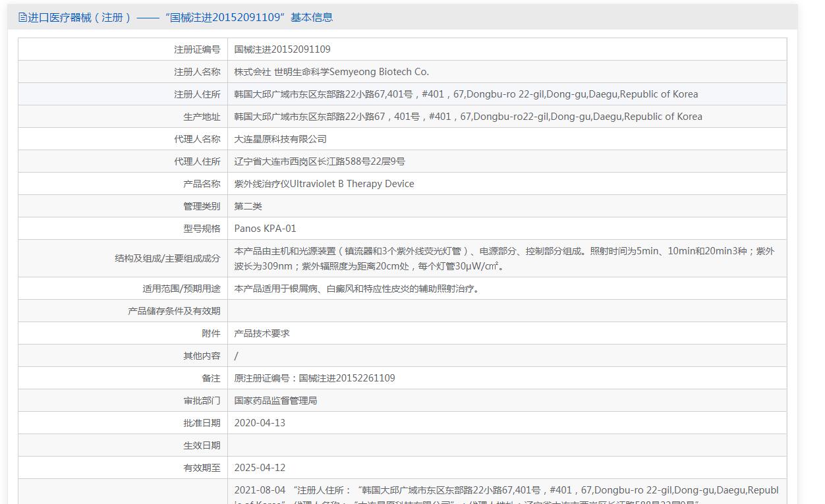Select the registrant address with Dongbu-ro 22-gil
The height and width of the screenshot is (504, 825).
[466, 94]
